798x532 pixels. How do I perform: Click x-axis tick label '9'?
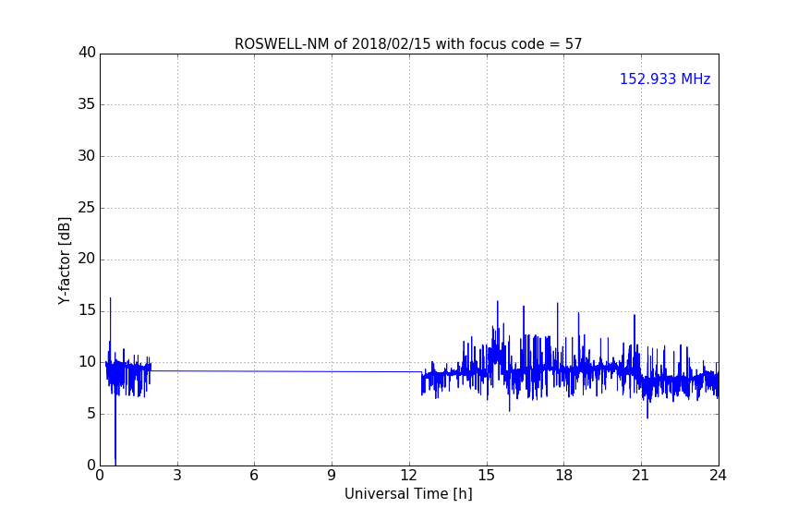332,476
